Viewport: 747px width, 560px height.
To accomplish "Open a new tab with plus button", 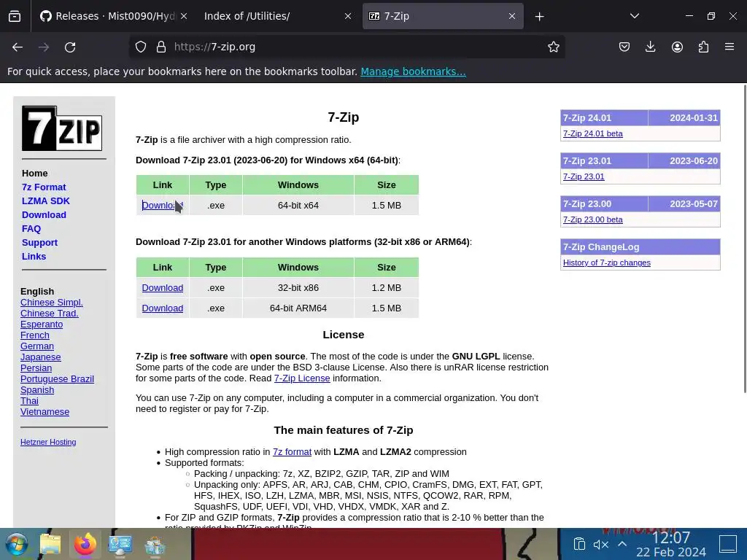I will tap(539, 17).
